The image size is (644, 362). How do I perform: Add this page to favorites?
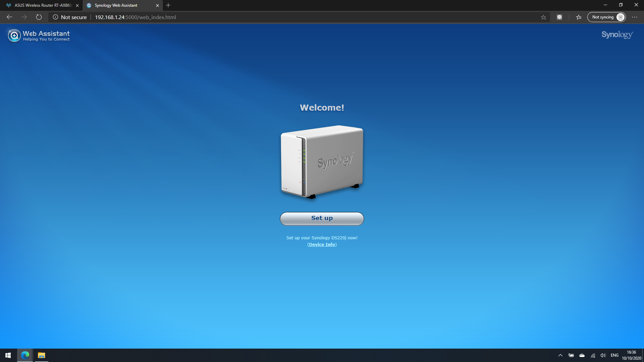[x=543, y=17]
